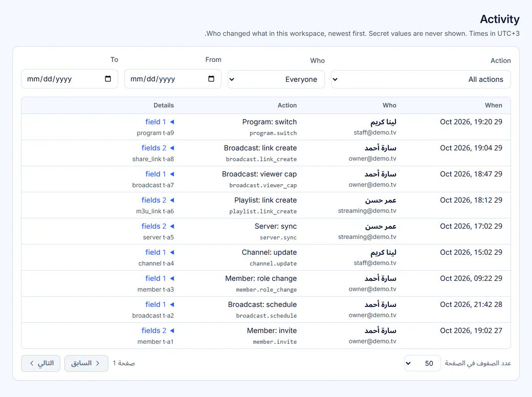Click the 19:04 timestamp on Oct 29
Viewport: 532px width, 397px height.
pos(471,148)
